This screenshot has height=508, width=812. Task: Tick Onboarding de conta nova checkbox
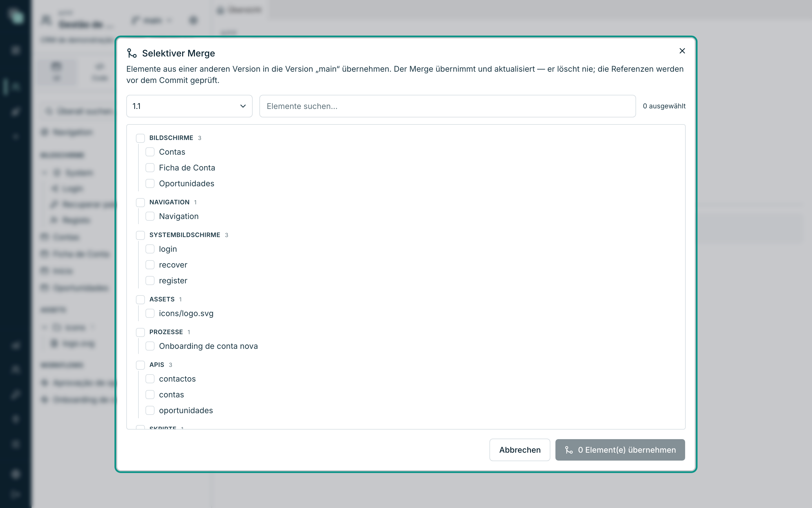coord(150,346)
